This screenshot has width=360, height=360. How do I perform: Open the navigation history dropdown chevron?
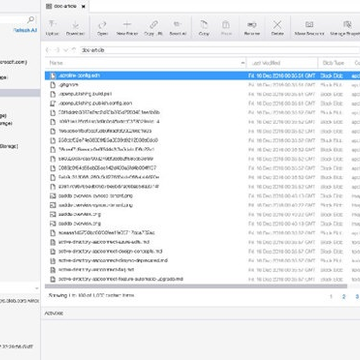point(66,50)
